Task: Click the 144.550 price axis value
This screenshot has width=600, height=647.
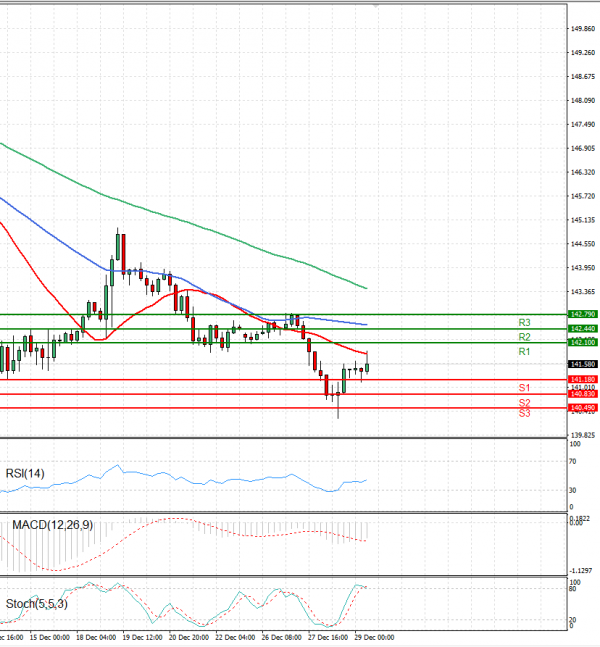Action: click(583, 244)
